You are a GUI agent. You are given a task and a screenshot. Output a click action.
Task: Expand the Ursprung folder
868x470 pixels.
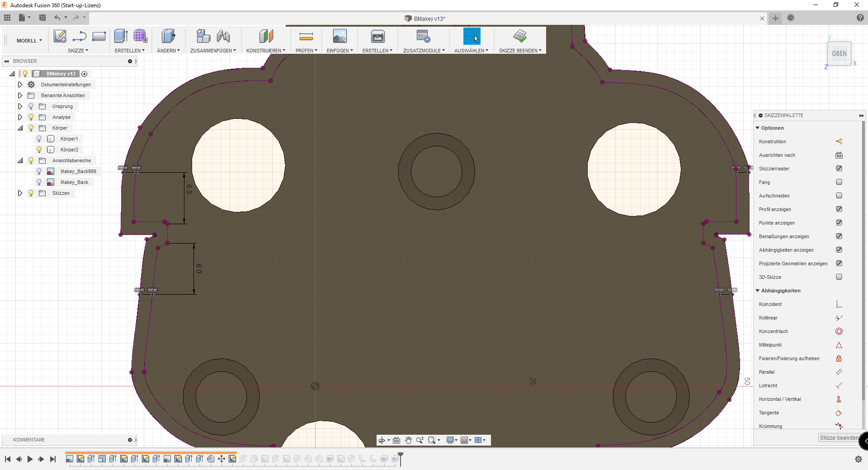tap(20, 106)
